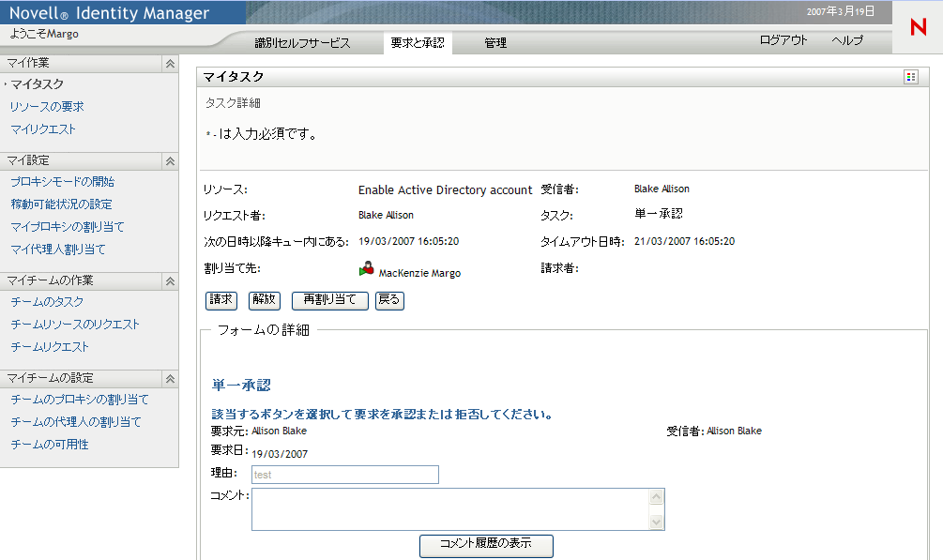Screen dimensions: 943x560
Task: Click the コメント履歴の表示 button
Action: coord(486,546)
